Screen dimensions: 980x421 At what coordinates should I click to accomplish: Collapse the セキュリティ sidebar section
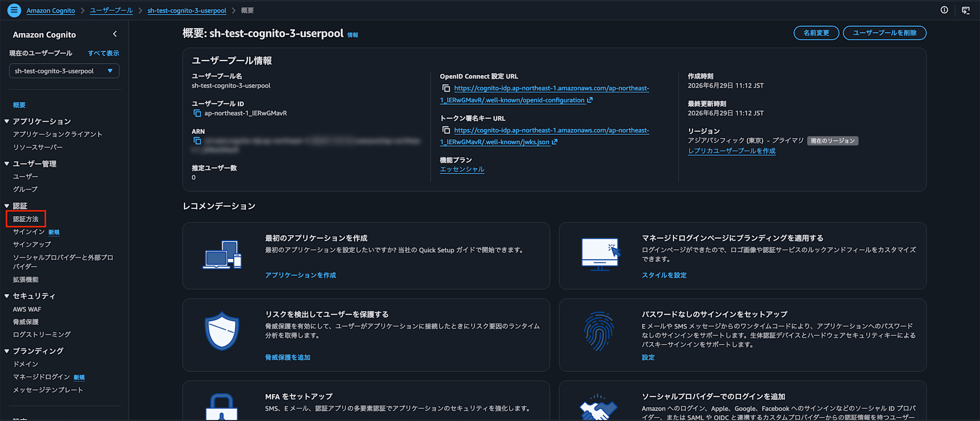[7, 296]
